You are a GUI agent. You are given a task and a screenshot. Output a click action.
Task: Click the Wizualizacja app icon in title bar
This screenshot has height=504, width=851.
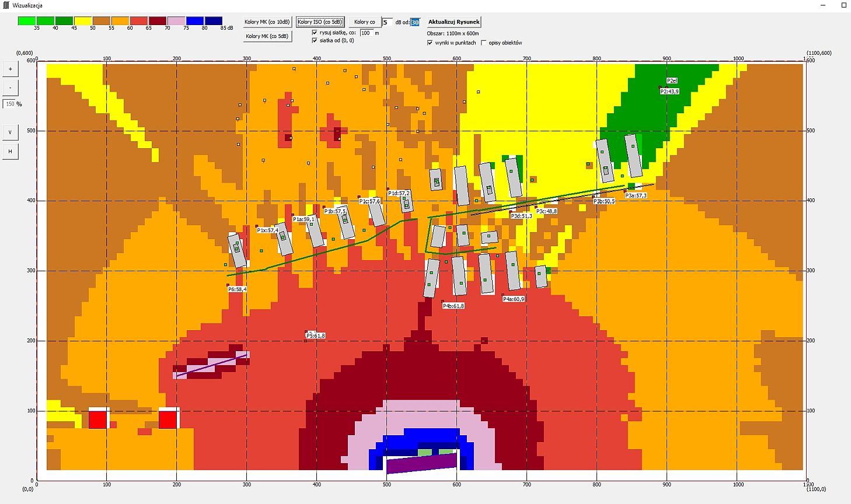(x=6, y=5)
